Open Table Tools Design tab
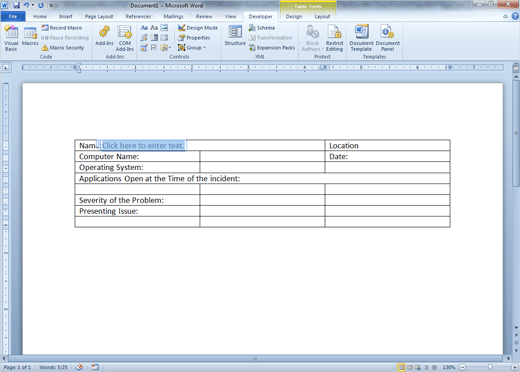This screenshot has width=520, height=372. tap(294, 16)
